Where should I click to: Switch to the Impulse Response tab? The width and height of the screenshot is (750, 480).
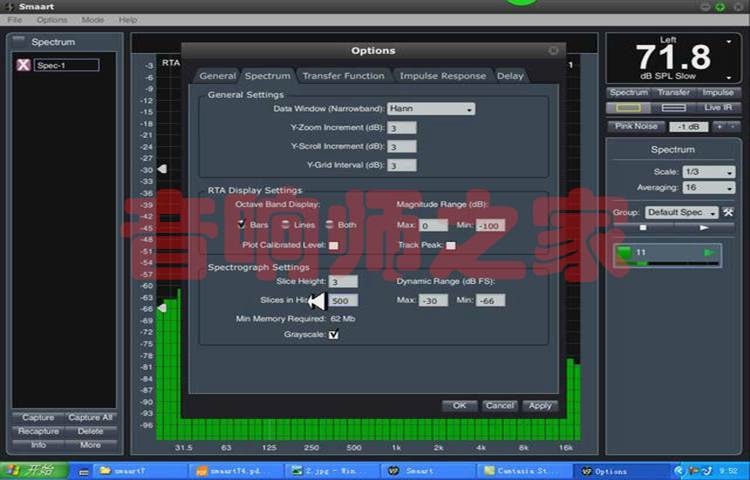442,76
